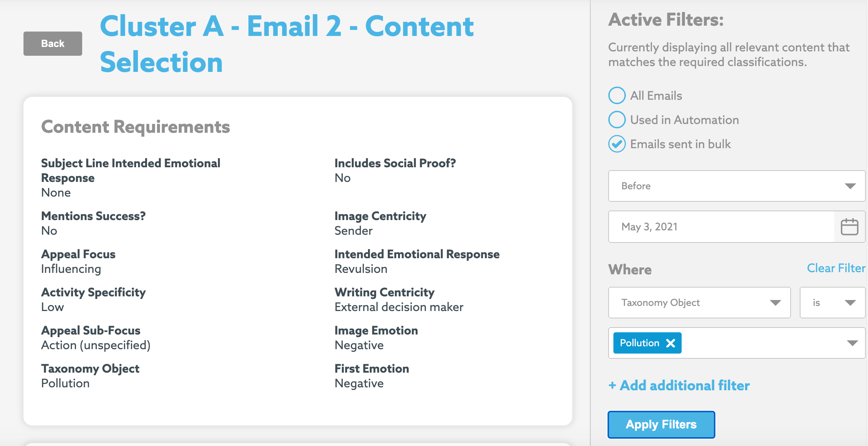Choose the Used in Automation radio option
This screenshot has width=868, height=446.
[x=617, y=120]
